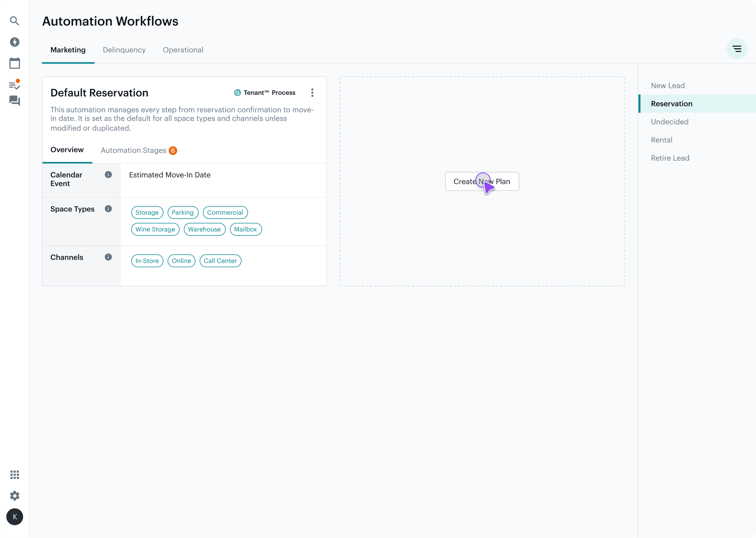Open the Default Reservation three-dot menu
This screenshot has width=756, height=538.
[x=312, y=93]
